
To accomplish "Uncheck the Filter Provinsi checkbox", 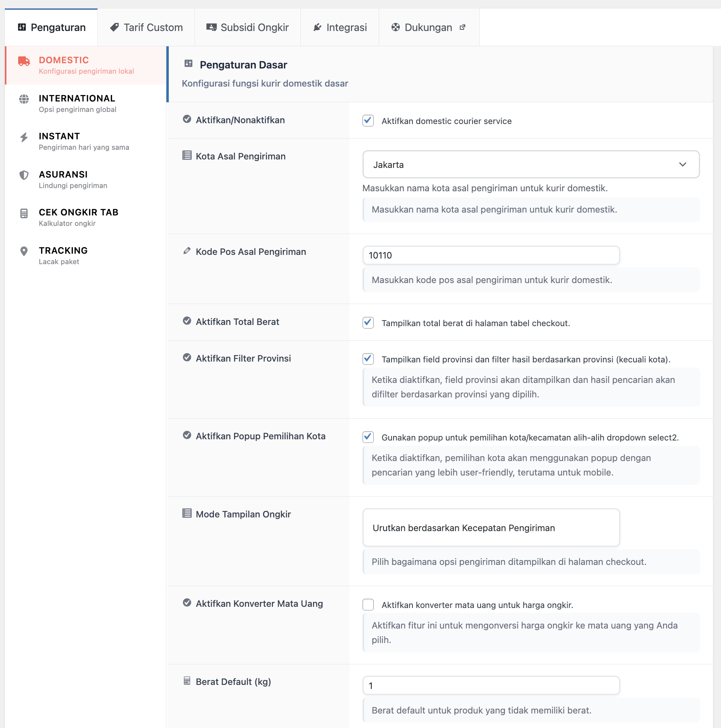I will (368, 359).
